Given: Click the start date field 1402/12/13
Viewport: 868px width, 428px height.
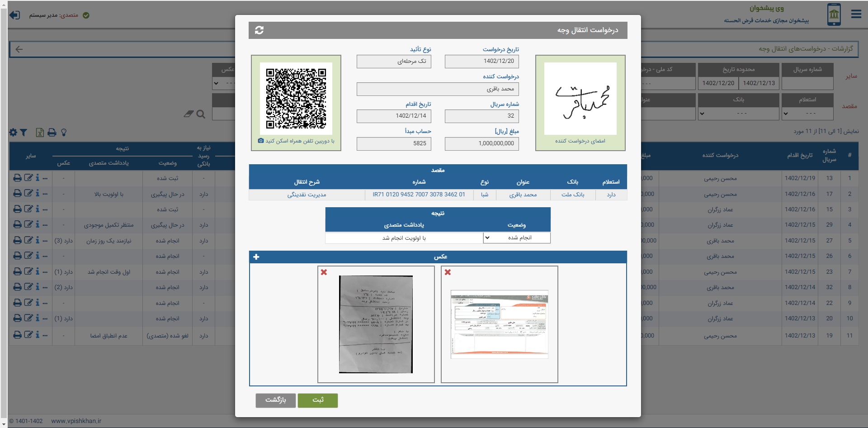Looking at the screenshot, I should click(x=759, y=83).
